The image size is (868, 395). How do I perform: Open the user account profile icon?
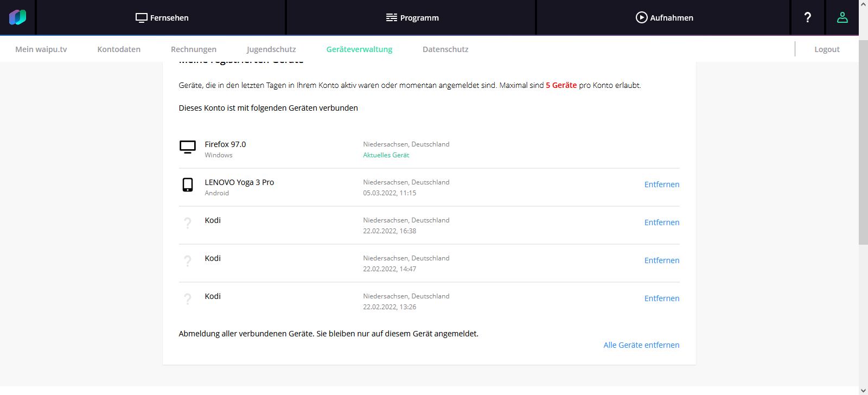tap(842, 17)
